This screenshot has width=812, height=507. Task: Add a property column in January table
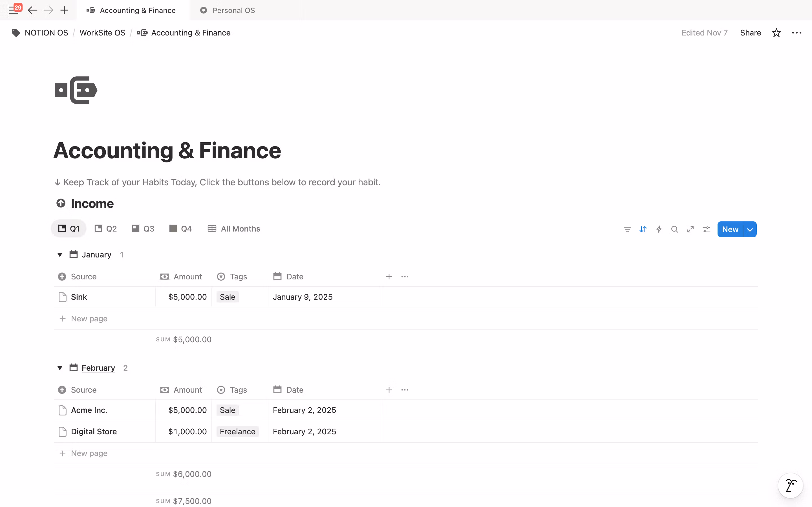pos(389,277)
